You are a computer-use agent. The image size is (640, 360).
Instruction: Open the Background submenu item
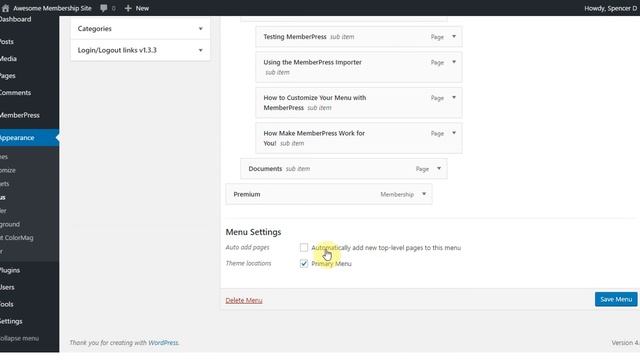click(x=10, y=224)
